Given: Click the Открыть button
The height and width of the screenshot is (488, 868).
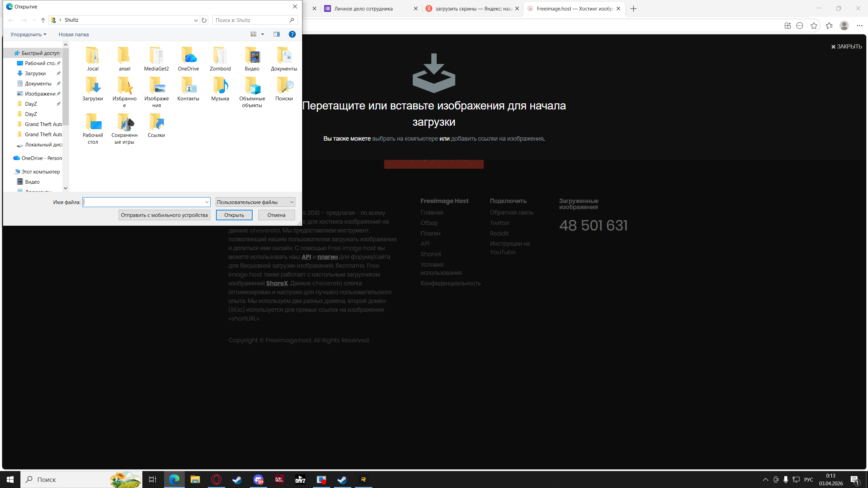Looking at the screenshot, I should (234, 215).
